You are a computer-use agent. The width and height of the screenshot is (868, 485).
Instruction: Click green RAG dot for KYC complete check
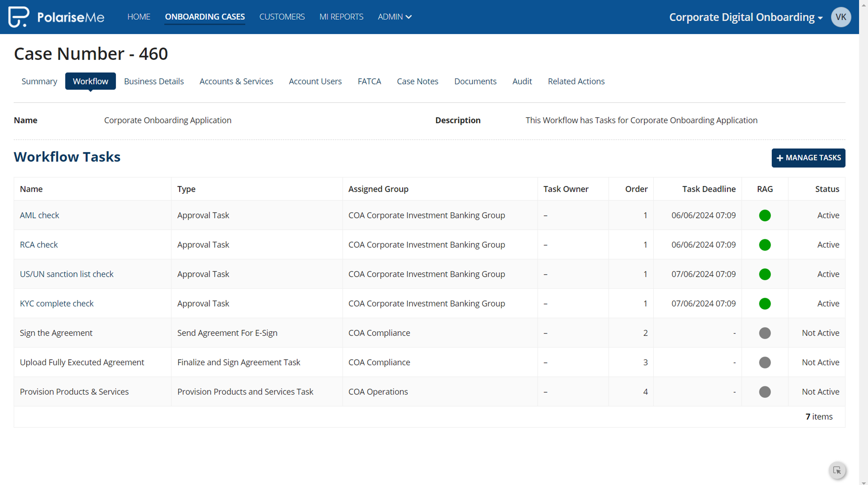click(x=764, y=304)
